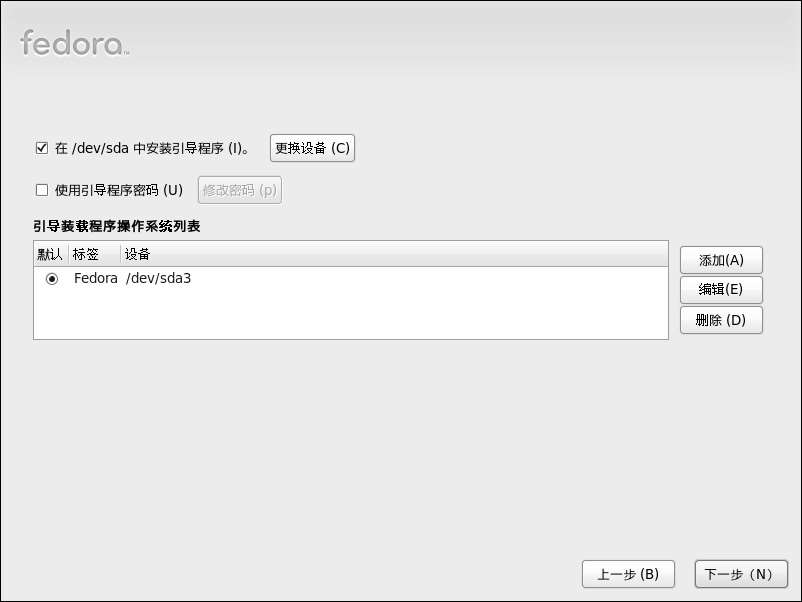The width and height of the screenshot is (802, 602).
Task: Uncheck the install bootloader on /dev/sda checkbox
Action: [x=42, y=148]
